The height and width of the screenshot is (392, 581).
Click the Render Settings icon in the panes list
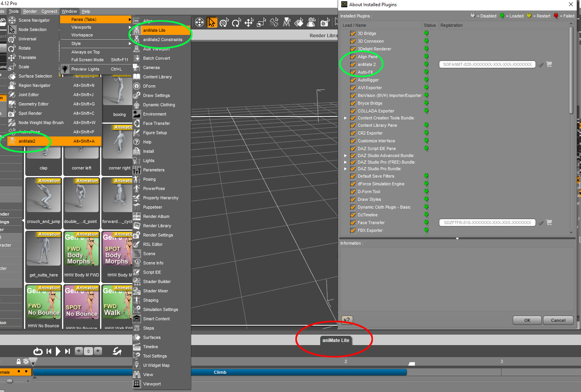(x=137, y=235)
